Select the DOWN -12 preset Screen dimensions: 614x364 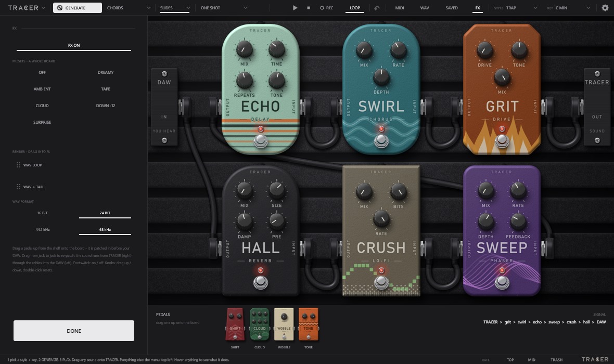(x=105, y=106)
